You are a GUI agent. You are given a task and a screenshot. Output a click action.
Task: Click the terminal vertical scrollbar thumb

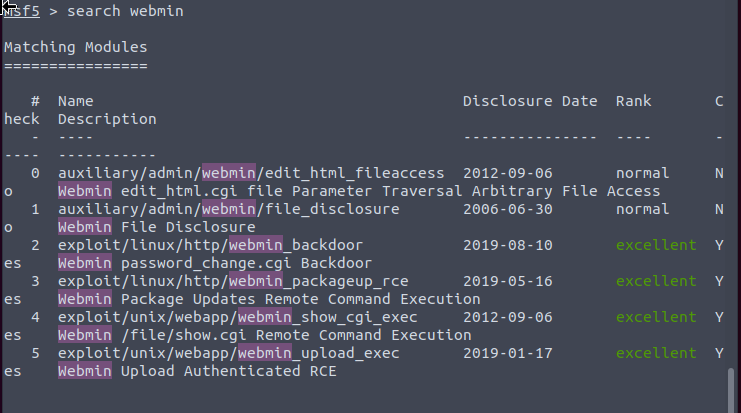pyautogui.click(x=731, y=389)
